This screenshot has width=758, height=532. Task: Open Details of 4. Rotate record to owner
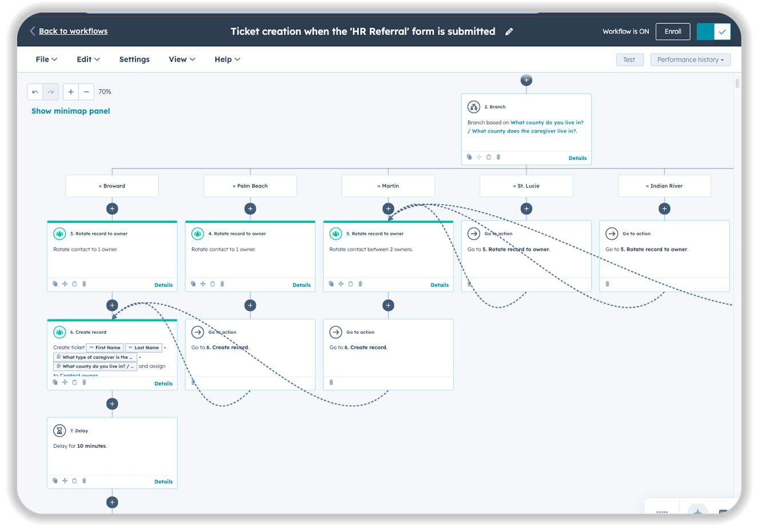coord(301,285)
